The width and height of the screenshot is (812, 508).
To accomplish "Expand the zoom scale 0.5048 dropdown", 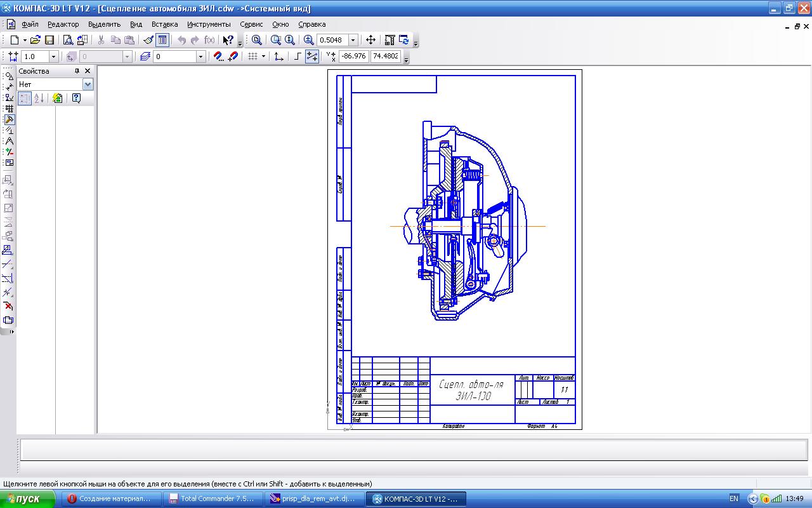I will click(x=353, y=40).
